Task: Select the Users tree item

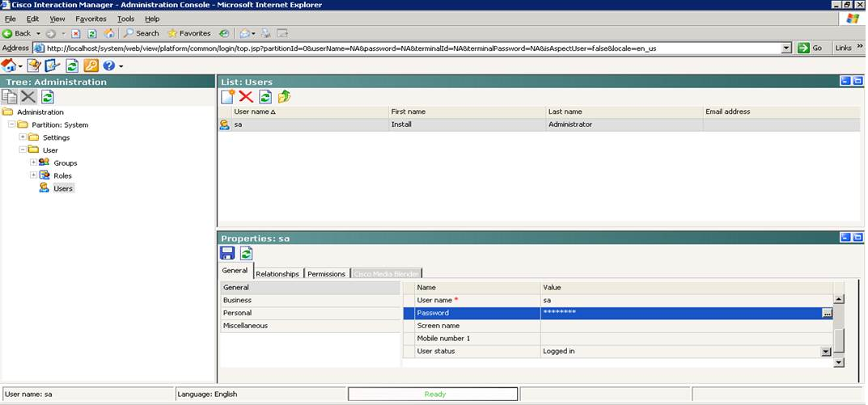Action: [x=62, y=188]
